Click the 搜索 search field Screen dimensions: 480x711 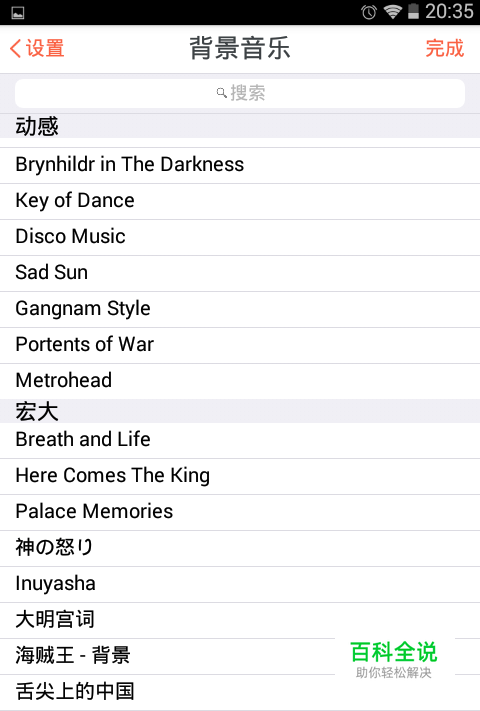pos(240,93)
